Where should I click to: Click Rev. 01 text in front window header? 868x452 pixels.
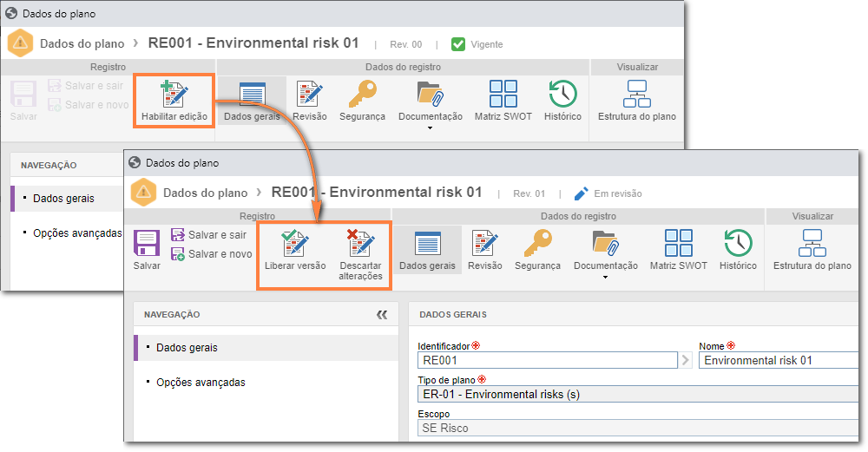click(x=529, y=193)
